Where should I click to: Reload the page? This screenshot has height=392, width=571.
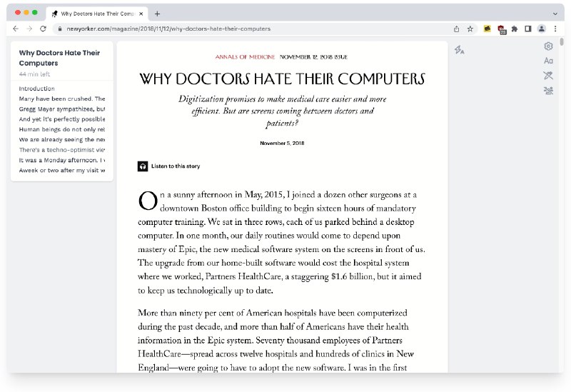coord(43,29)
